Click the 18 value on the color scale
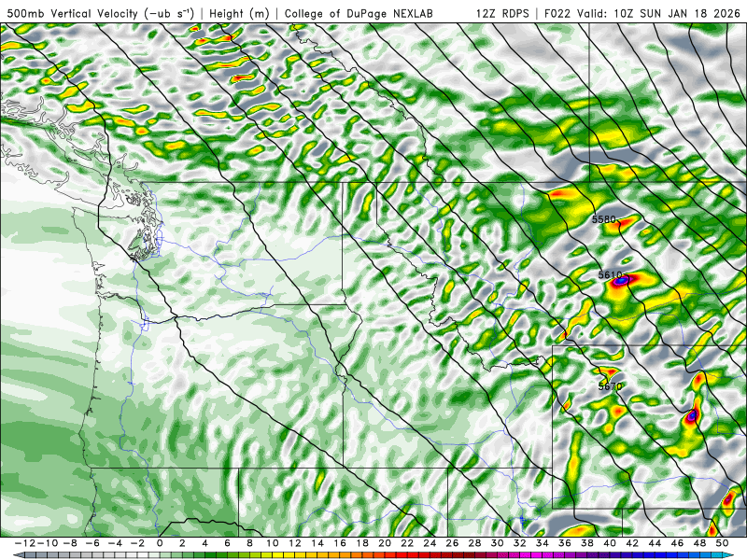Screen dimensions: 747x560 point(362,543)
